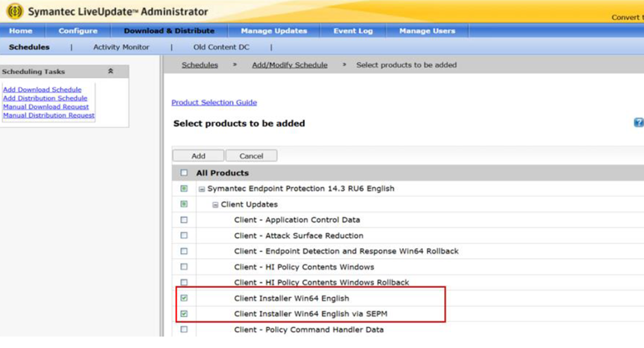Collapse the Scheduling Tasks panel chevron
Image resolution: width=644 pixels, height=348 pixels.
pos(111,71)
